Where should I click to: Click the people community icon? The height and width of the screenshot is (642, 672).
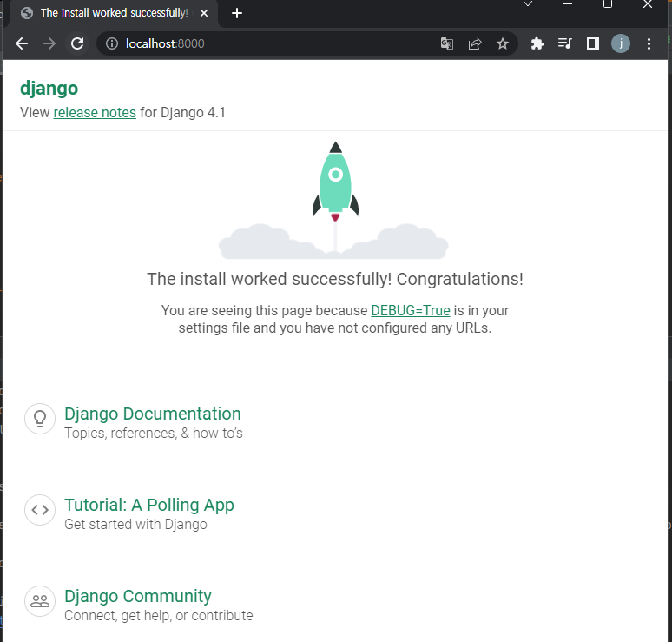(x=40, y=601)
